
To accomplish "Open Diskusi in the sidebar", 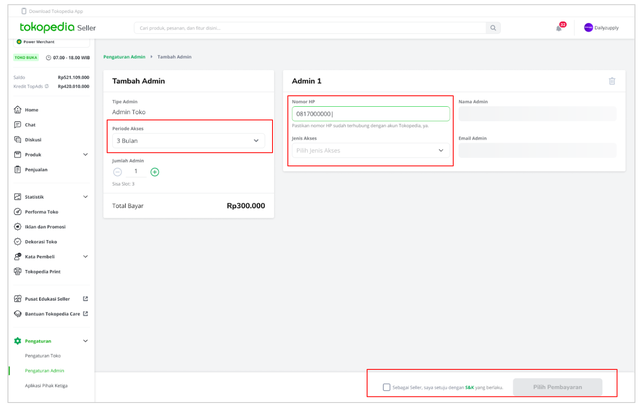I will [x=33, y=140].
